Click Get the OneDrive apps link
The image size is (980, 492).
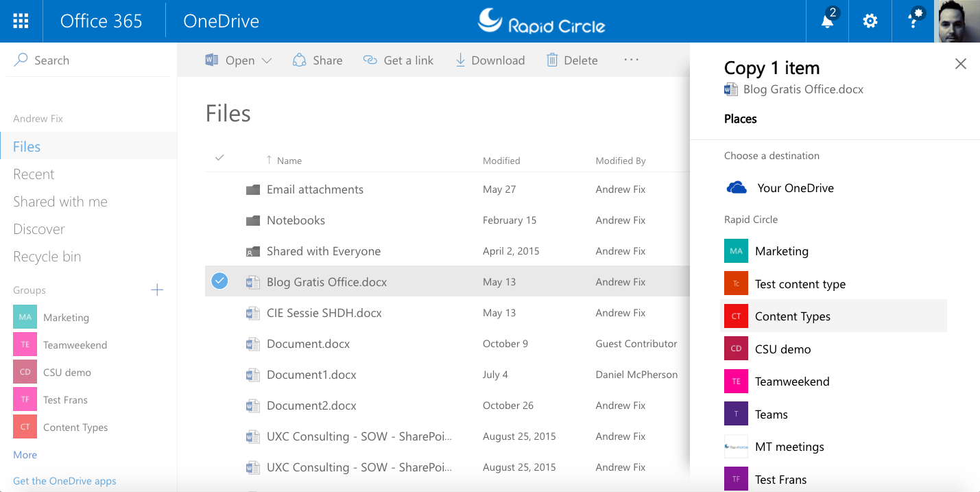click(x=64, y=480)
